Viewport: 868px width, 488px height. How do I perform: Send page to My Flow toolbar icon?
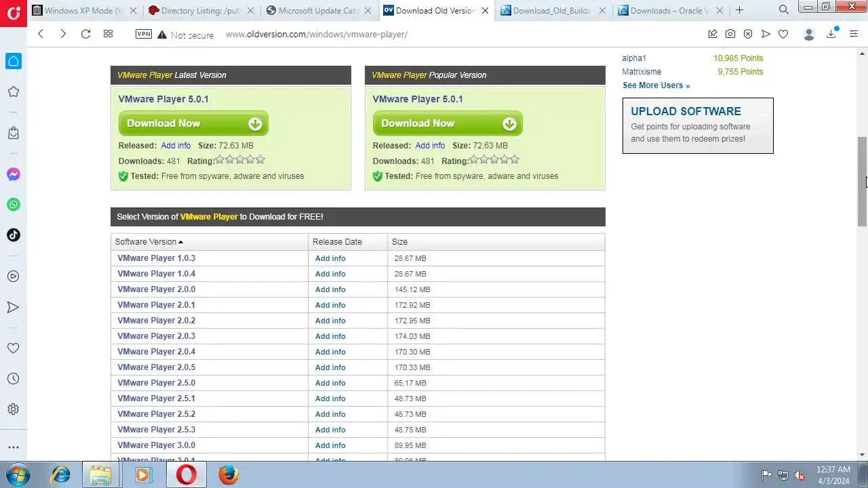pyautogui.click(x=766, y=34)
